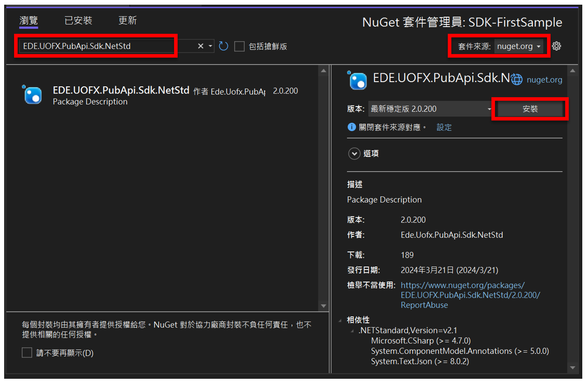Click the info icon beside 關閉套件來源對應
Screen dimensions: 588x385
(x=352, y=127)
